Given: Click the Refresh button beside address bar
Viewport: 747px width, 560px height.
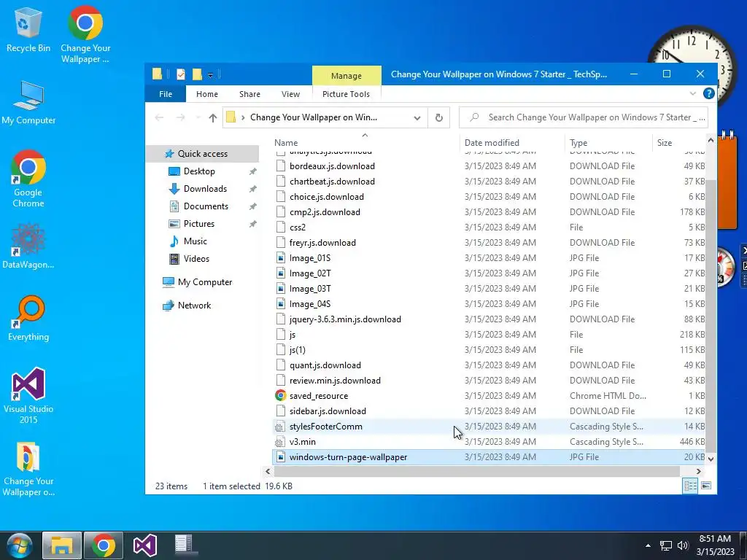Looking at the screenshot, I should (438, 117).
